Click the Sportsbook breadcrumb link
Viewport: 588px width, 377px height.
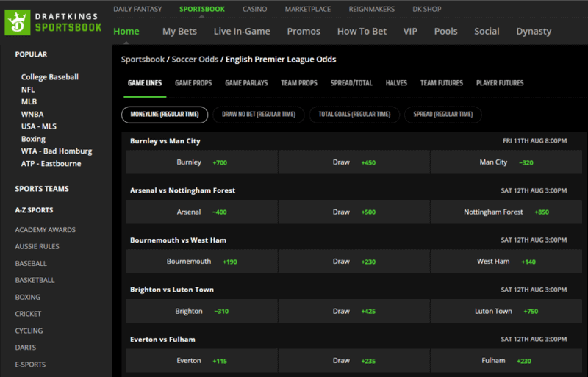click(x=143, y=60)
